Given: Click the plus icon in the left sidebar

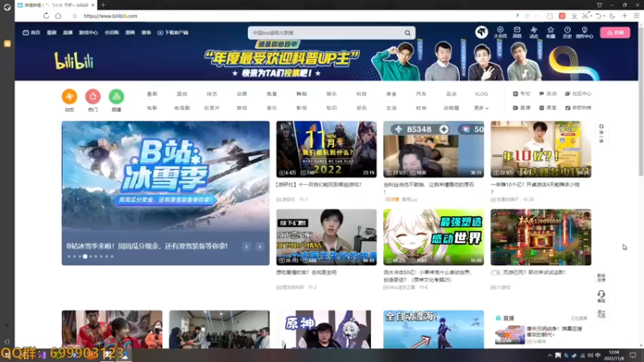Looking at the screenshot, I should [x=7, y=326].
